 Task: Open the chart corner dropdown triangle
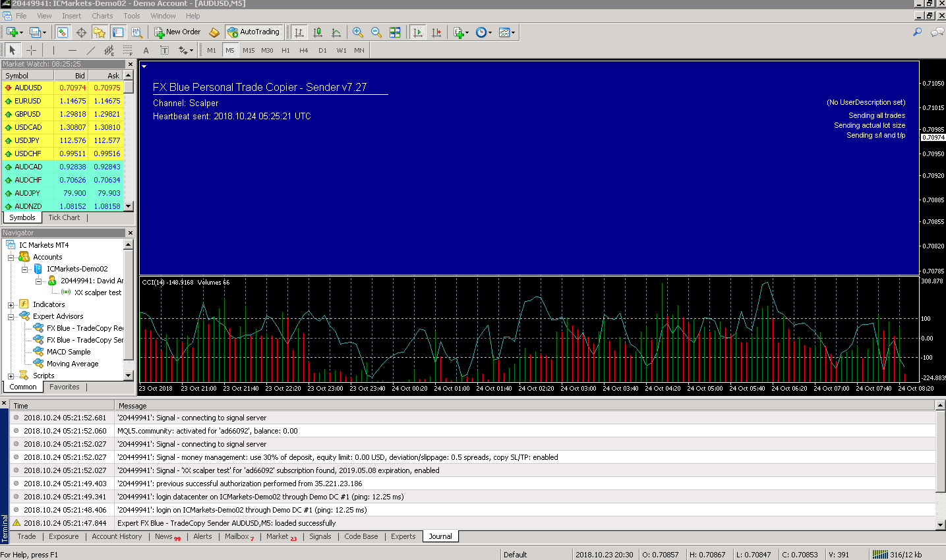coord(144,66)
